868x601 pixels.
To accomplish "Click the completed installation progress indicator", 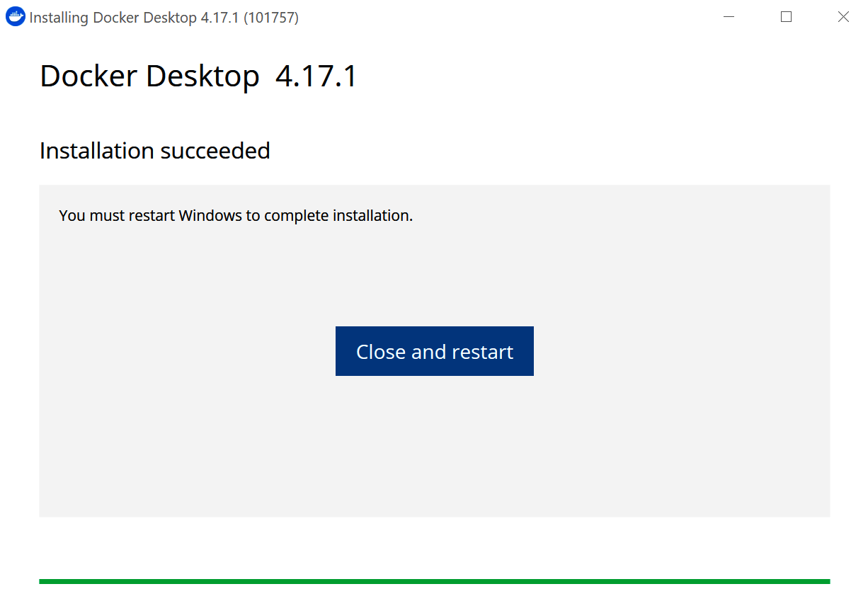I will pos(434,580).
